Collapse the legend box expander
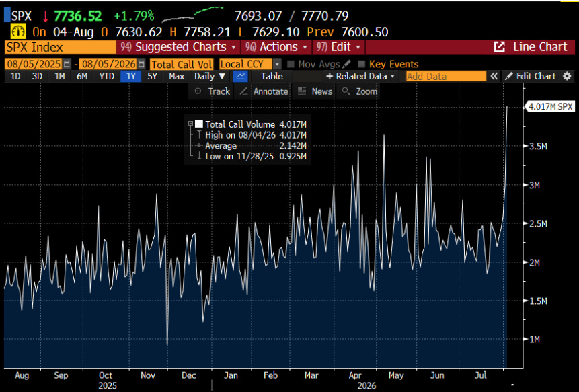The width and height of the screenshot is (579, 392). coord(190,124)
